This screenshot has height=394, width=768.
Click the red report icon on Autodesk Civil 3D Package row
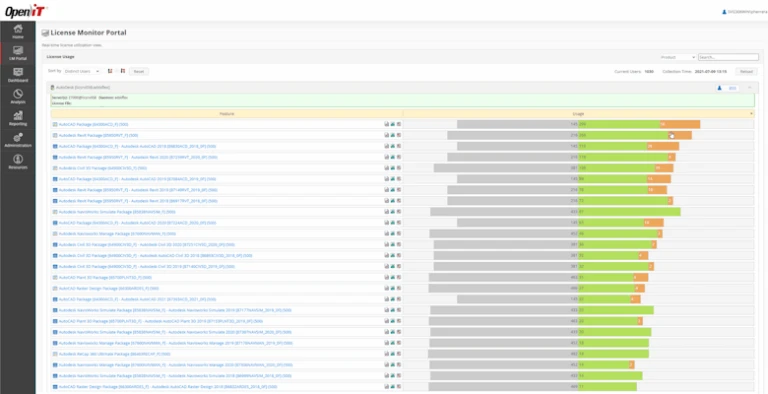click(399, 168)
